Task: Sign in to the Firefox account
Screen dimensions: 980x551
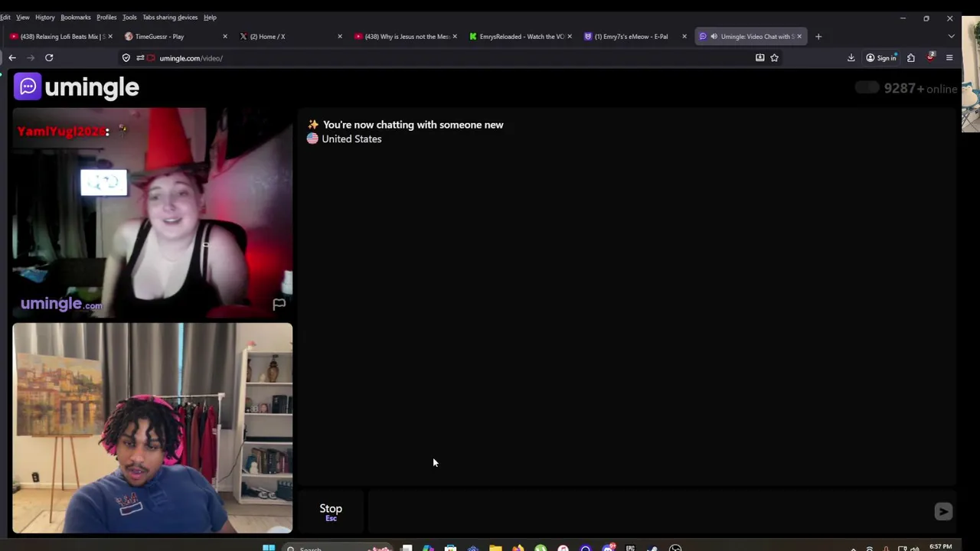Action: click(881, 57)
